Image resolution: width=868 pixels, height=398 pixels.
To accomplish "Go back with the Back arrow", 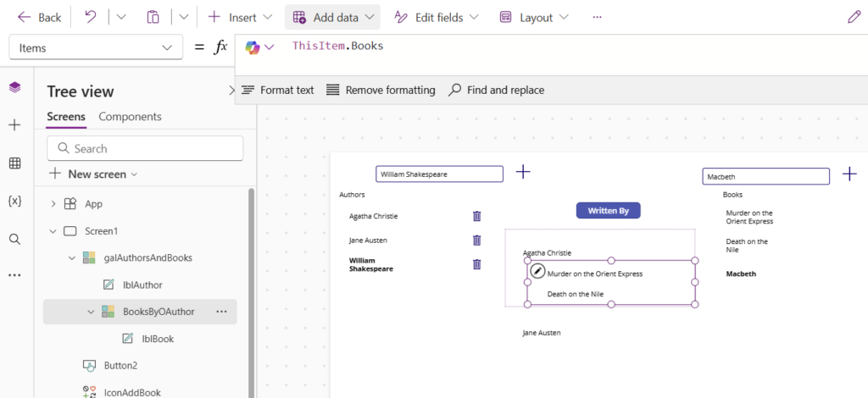I will click(x=39, y=18).
